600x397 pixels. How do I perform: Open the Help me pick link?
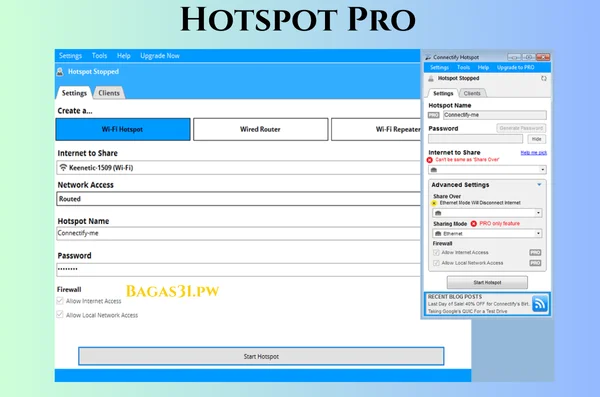click(x=533, y=153)
